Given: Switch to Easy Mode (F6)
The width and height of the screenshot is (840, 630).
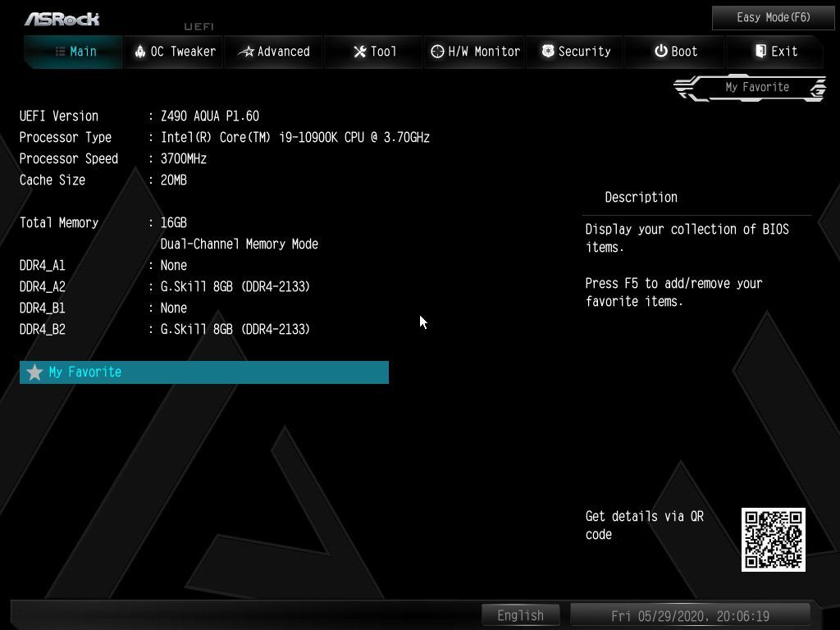Looking at the screenshot, I should [x=773, y=18].
